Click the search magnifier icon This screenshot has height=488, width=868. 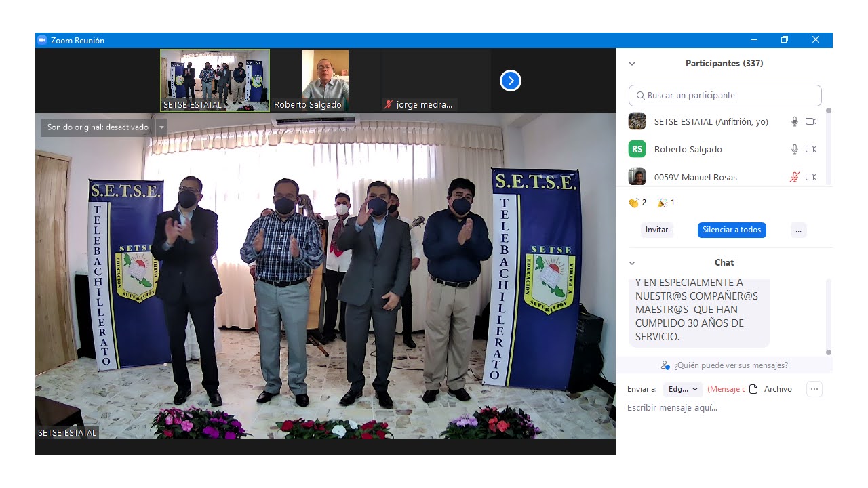click(640, 96)
